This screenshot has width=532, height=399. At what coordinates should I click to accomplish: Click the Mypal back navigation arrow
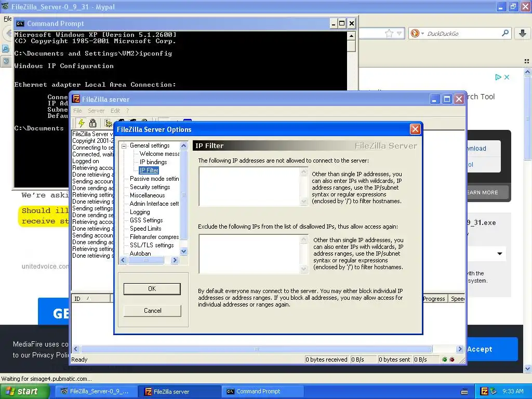coord(8,33)
